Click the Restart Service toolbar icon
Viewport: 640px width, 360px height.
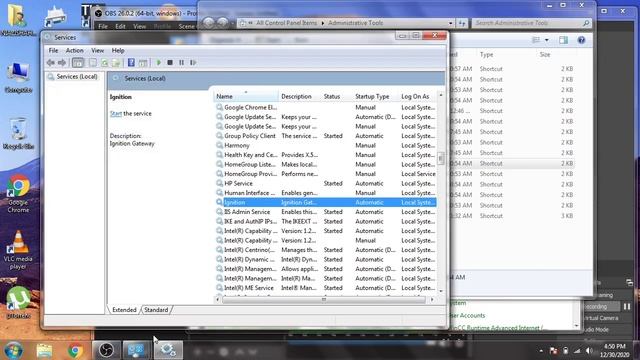[193, 62]
